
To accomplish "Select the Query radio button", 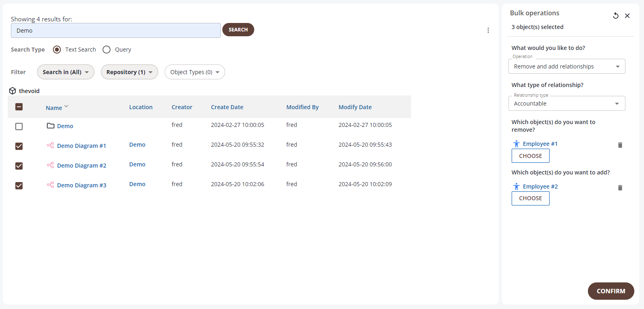I will point(107,50).
